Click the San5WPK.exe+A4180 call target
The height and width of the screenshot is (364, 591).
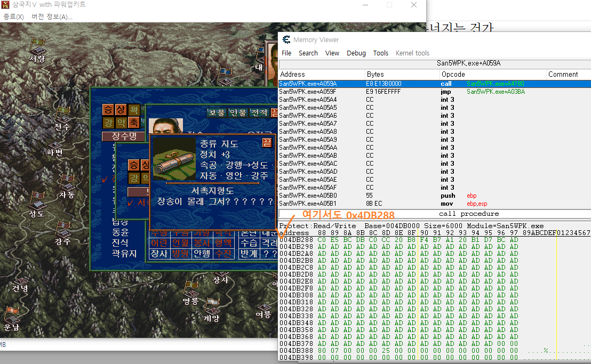[496, 84]
